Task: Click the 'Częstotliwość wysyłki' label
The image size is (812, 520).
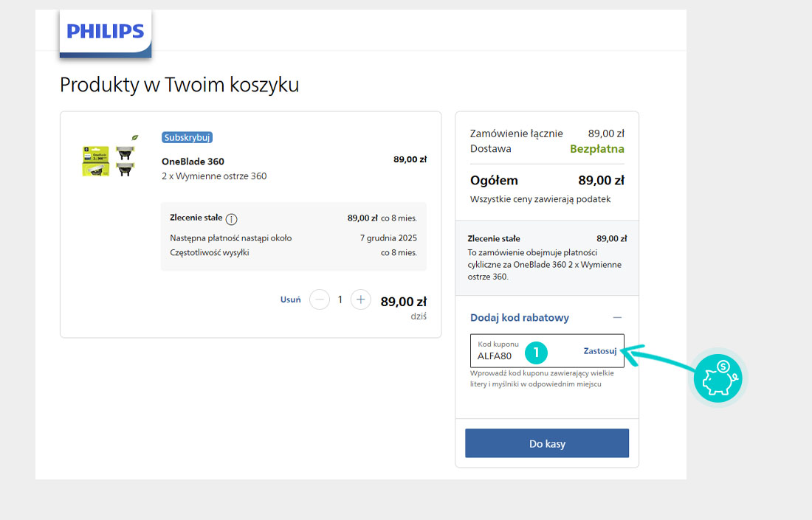Action: (x=210, y=252)
